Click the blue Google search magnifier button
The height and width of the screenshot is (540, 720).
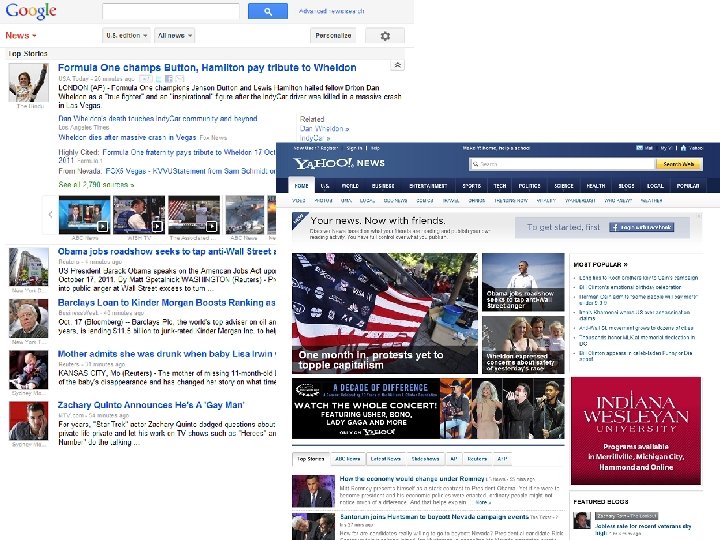(268, 11)
